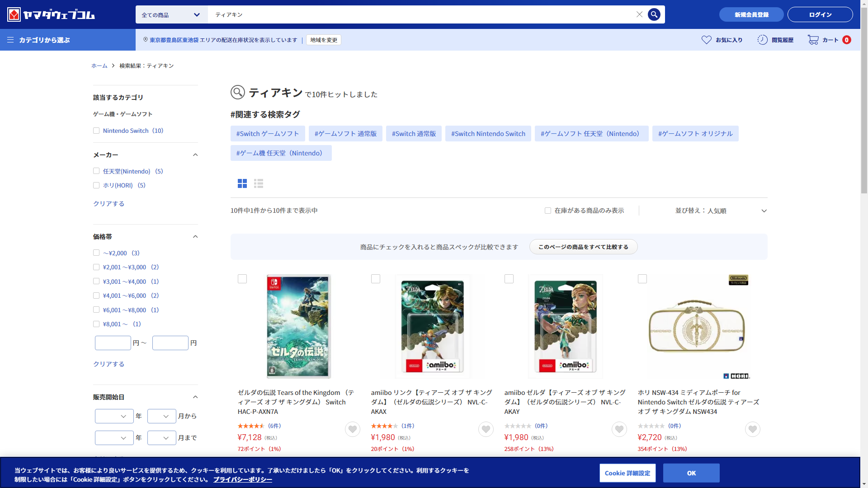Click Yamada Webcom logo
868x488 pixels.
coord(51,14)
